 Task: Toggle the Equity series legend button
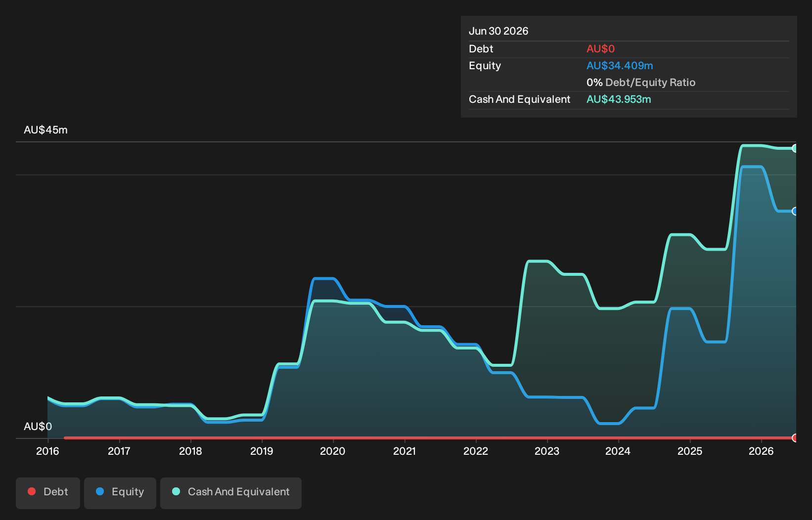click(x=120, y=493)
